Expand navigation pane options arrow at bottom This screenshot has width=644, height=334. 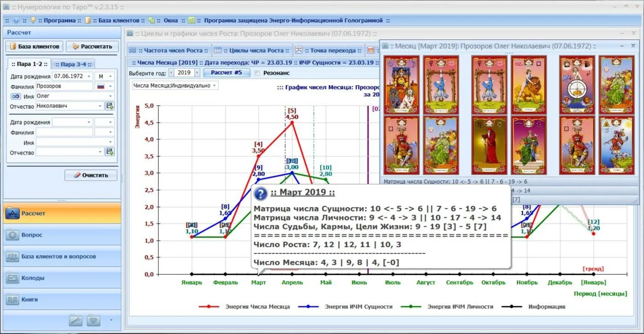click(x=111, y=320)
